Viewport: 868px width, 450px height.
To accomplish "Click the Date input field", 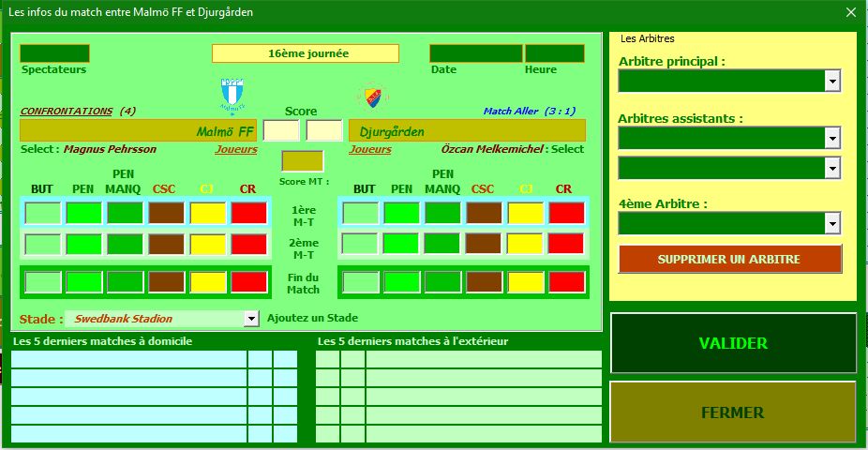I will tap(475, 53).
